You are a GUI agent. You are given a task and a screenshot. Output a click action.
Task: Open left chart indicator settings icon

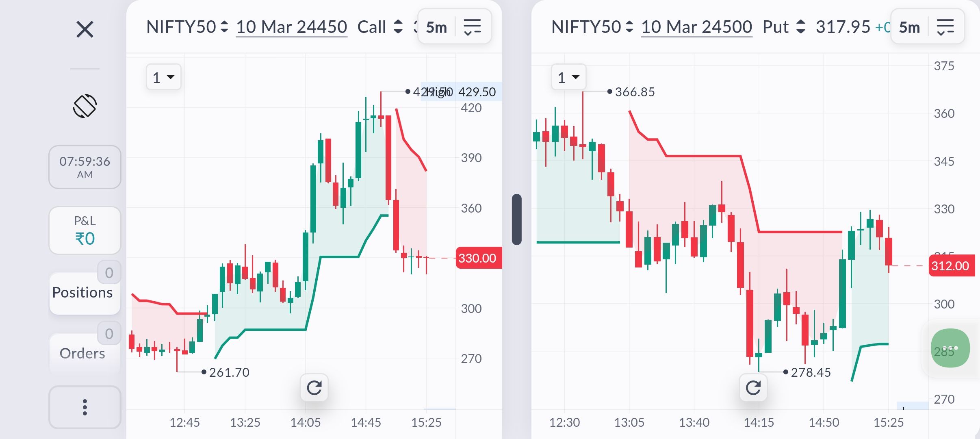473,27
